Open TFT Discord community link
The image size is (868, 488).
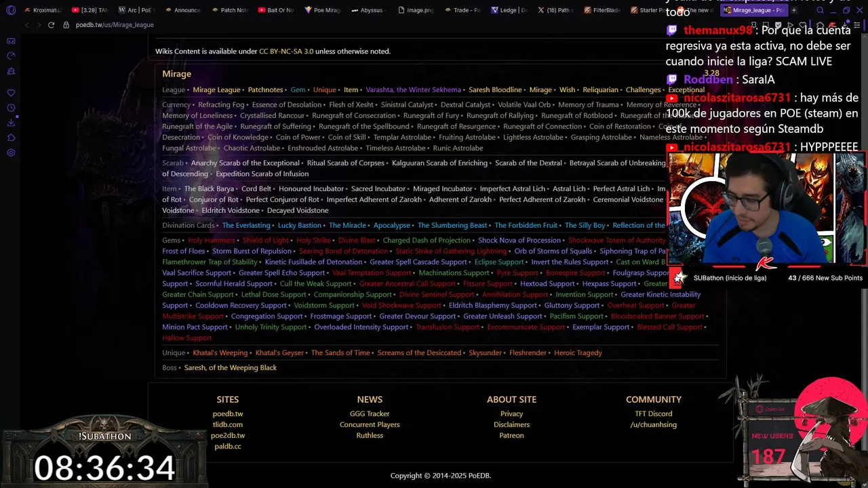point(654,414)
